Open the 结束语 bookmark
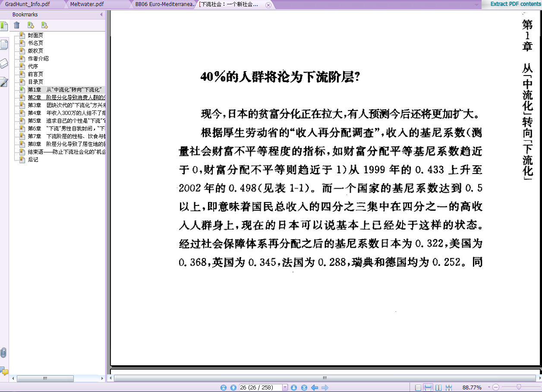This screenshot has width=542, height=392. (x=66, y=152)
